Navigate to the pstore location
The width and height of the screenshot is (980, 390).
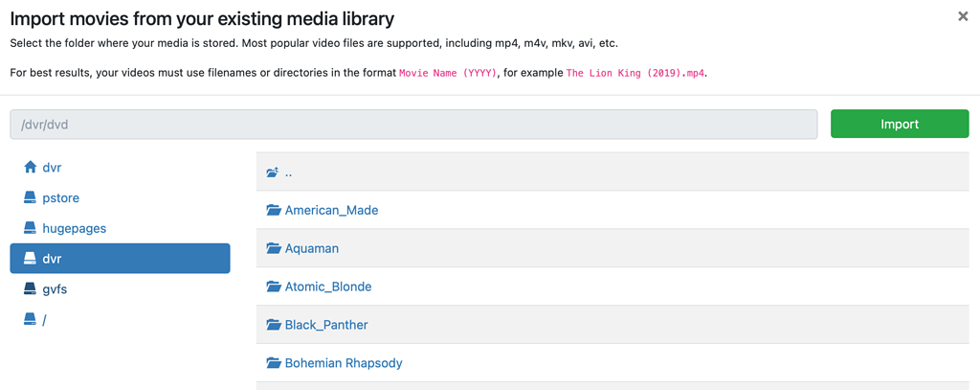click(x=60, y=198)
